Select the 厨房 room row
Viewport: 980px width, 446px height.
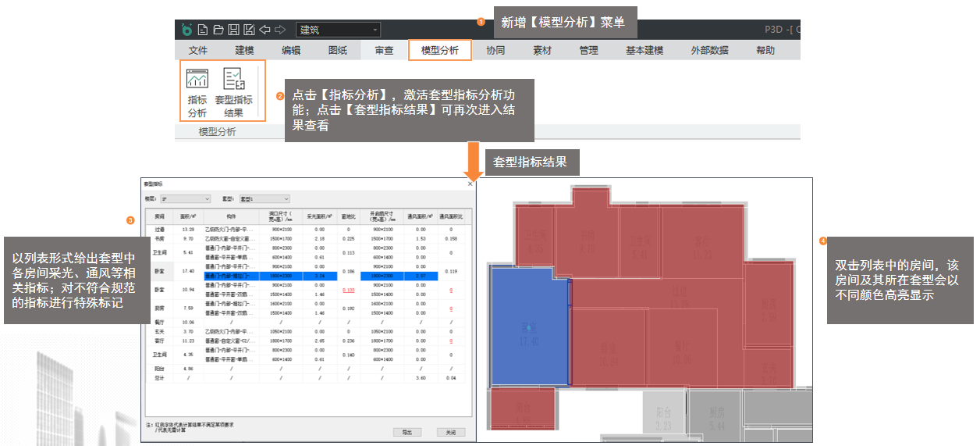click(x=305, y=309)
